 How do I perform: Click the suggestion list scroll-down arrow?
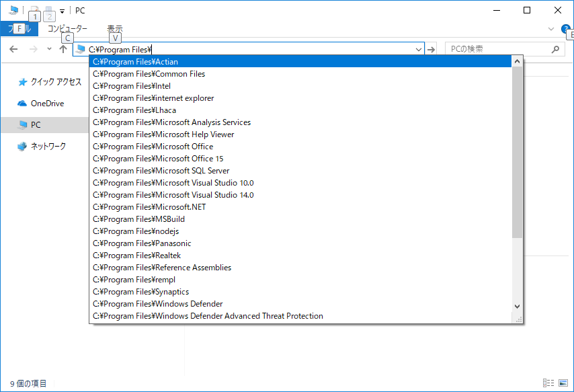(517, 307)
